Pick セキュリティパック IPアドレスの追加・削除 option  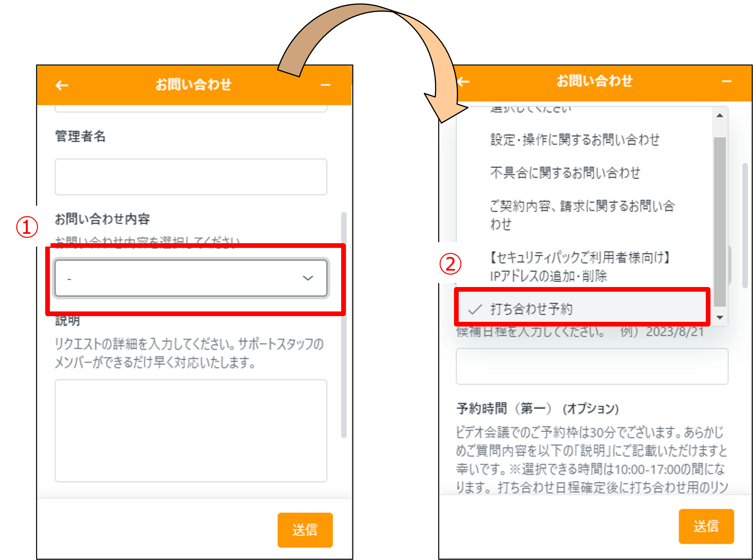[580, 267]
